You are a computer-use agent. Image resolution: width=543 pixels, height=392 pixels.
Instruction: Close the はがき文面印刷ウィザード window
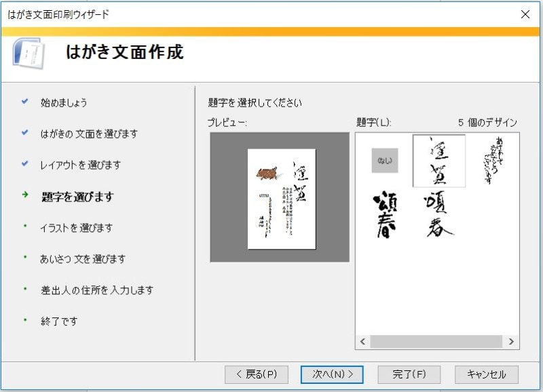coord(525,14)
